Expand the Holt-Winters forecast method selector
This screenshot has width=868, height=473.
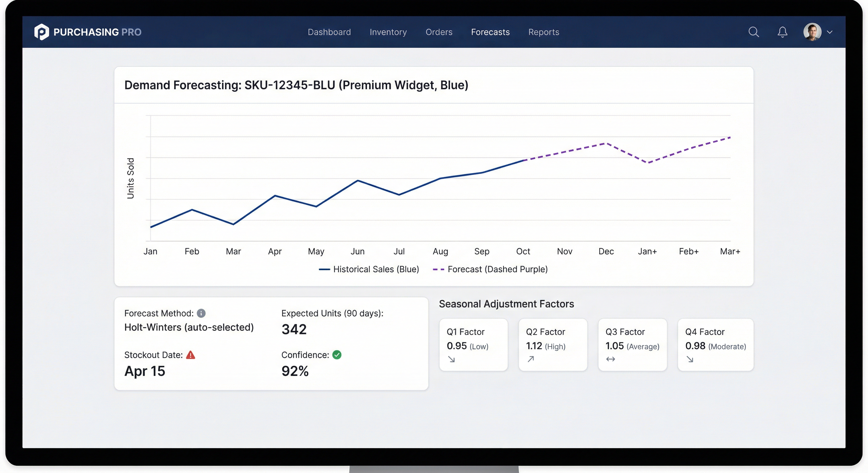click(189, 327)
